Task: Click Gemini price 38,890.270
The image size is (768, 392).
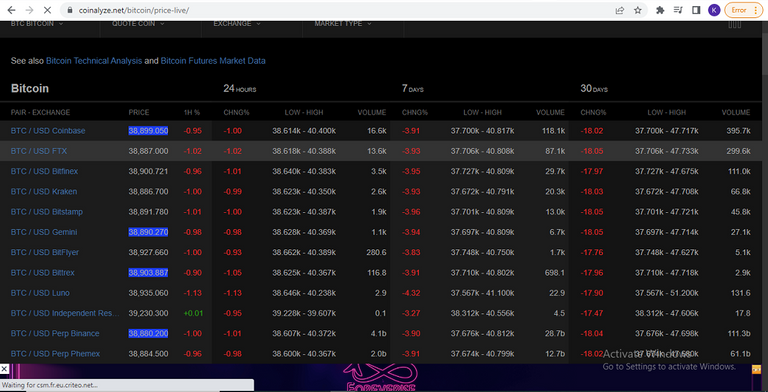Action: click(148, 232)
